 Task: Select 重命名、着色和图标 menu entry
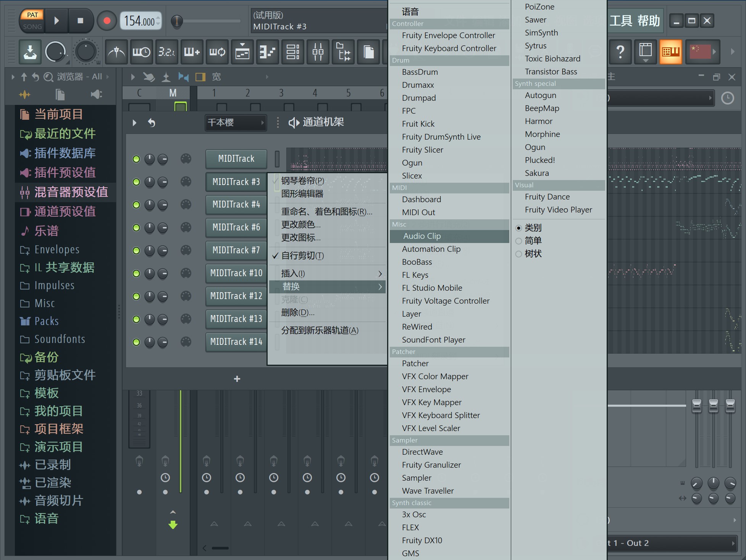(x=327, y=212)
